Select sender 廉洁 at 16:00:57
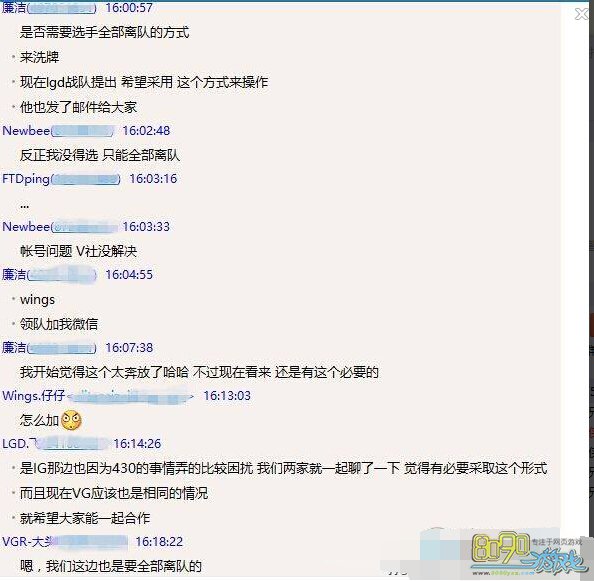 click(x=14, y=8)
